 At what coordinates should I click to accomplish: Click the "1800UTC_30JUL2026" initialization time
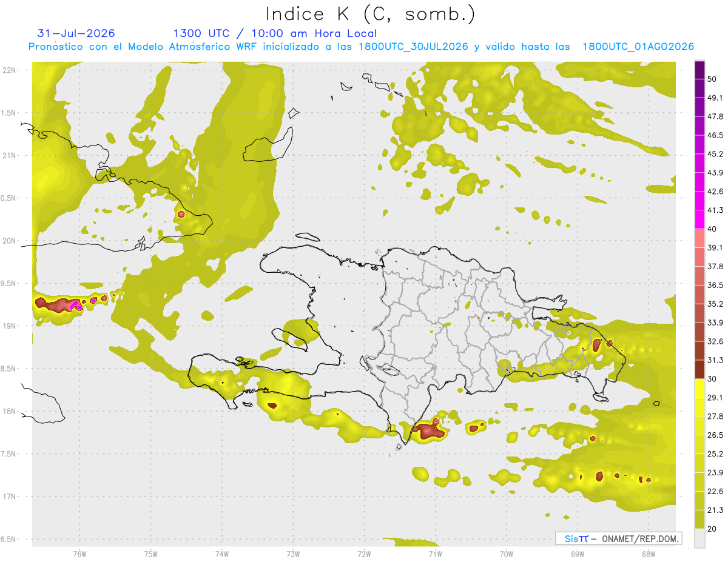pyautogui.click(x=413, y=47)
